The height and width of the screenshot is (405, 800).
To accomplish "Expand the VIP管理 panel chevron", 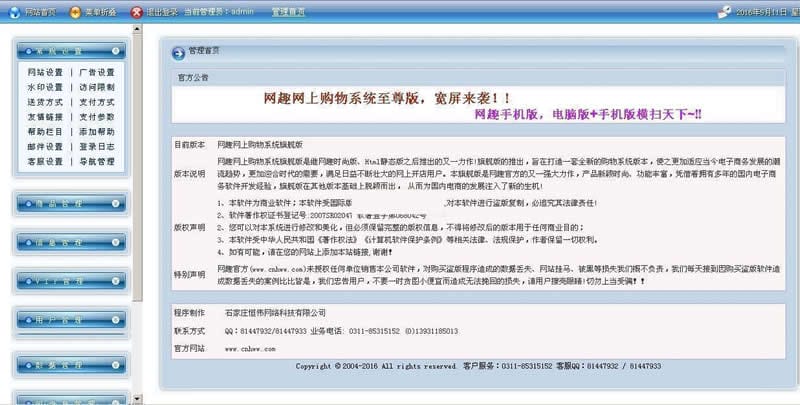I will [x=116, y=281].
